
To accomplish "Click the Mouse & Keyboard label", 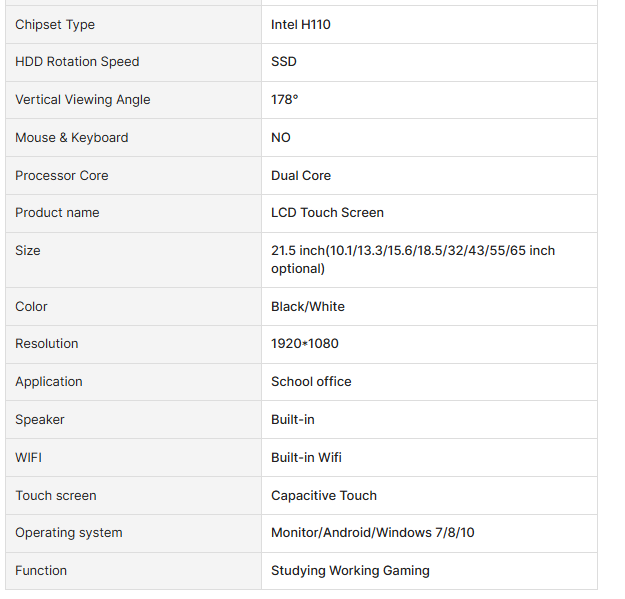I will [x=72, y=137].
